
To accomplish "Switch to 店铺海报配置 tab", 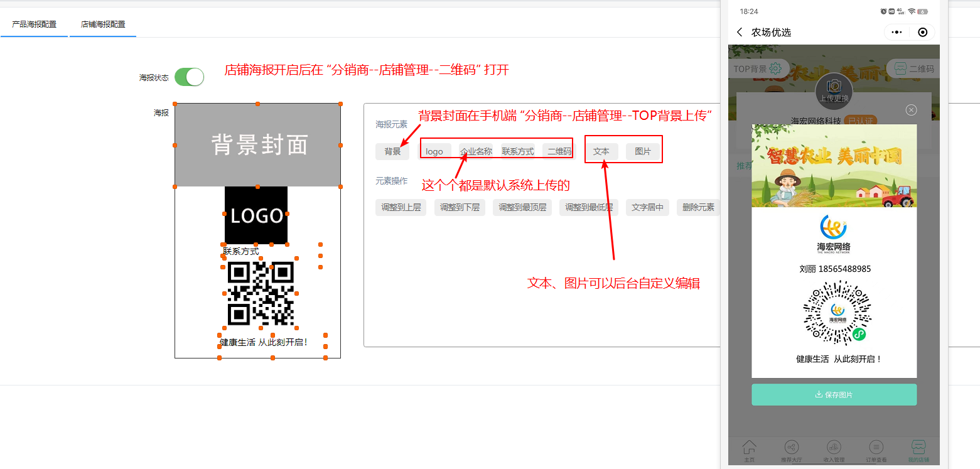I will tap(103, 24).
